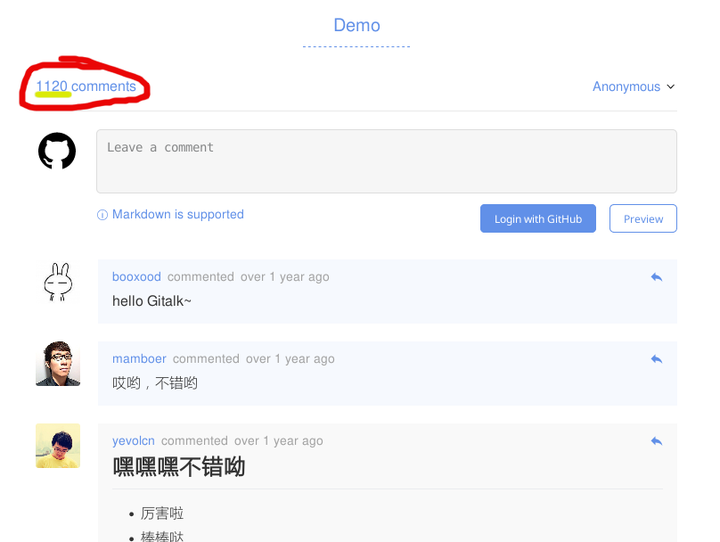Open mamboer's username profile link
This screenshot has height=542, width=720.
(x=139, y=359)
